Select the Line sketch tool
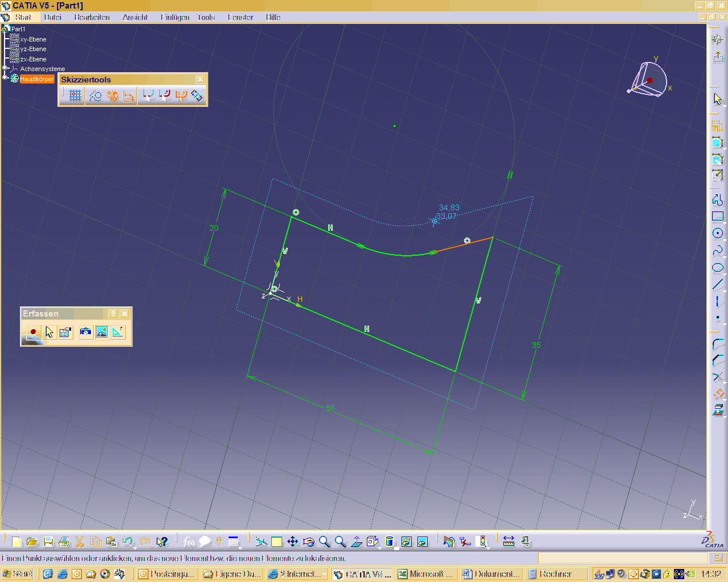This screenshot has height=582, width=728. click(x=718, y=284)
